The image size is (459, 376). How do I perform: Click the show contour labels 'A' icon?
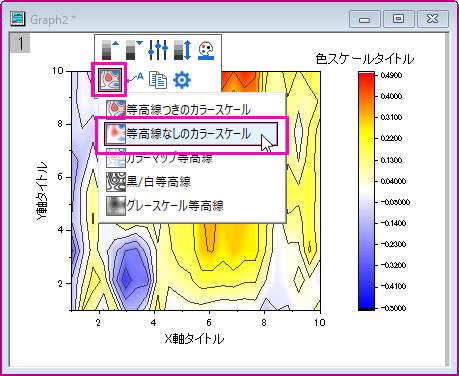(x=136, y=79)
